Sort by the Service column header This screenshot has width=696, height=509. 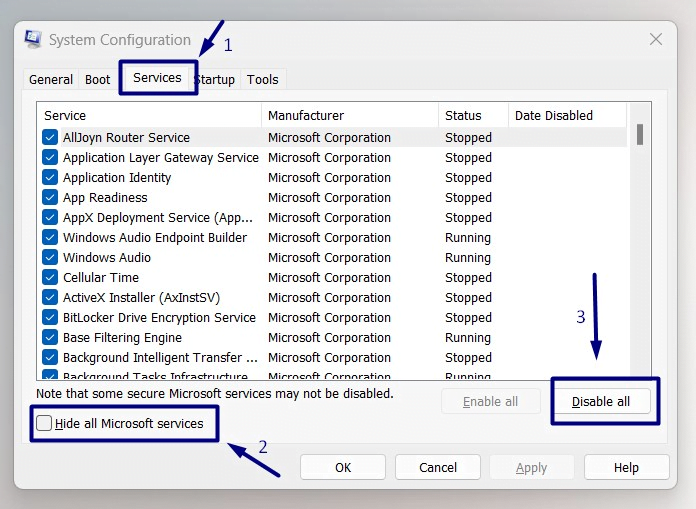click(149, 116)
